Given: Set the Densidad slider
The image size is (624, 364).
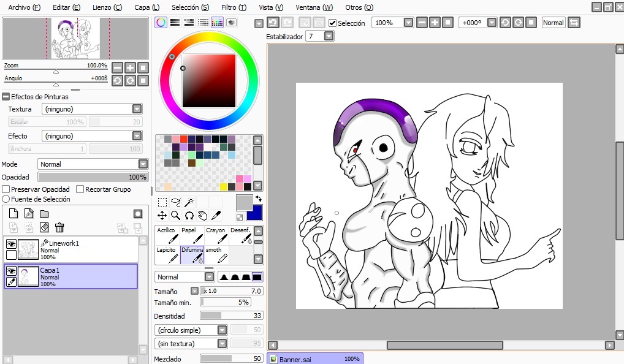Looking at the screenshot, I should [231, 316].
